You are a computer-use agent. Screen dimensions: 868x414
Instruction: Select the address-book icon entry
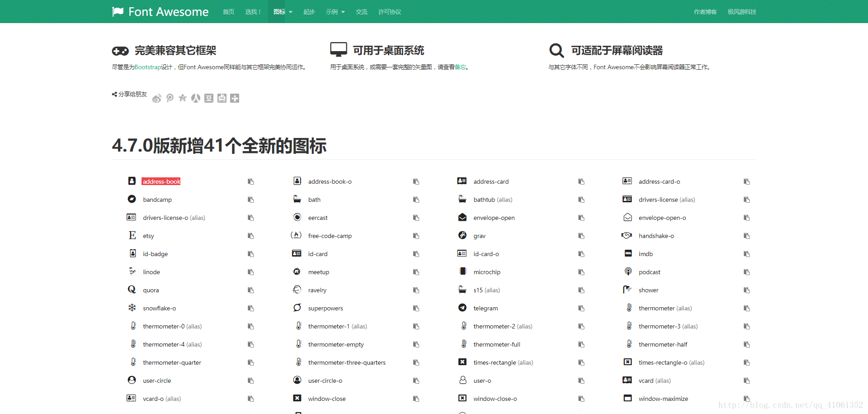(x=161, y=181)
